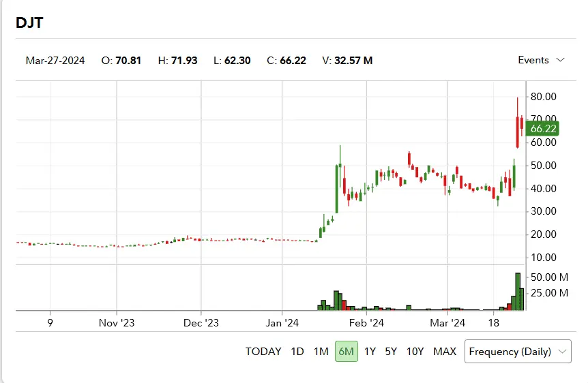Click the high value 71.93

tap(184, 61)
